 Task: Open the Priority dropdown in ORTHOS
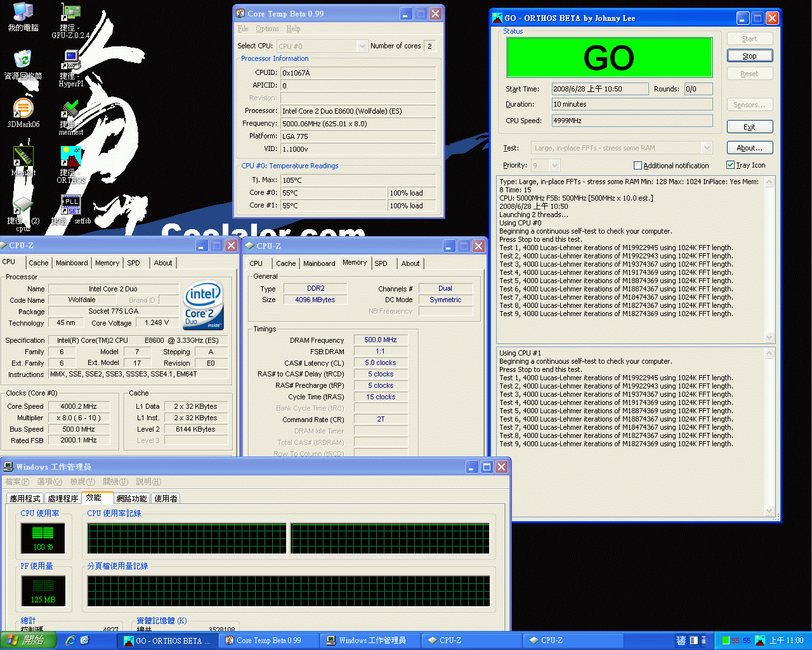[554, 166]
